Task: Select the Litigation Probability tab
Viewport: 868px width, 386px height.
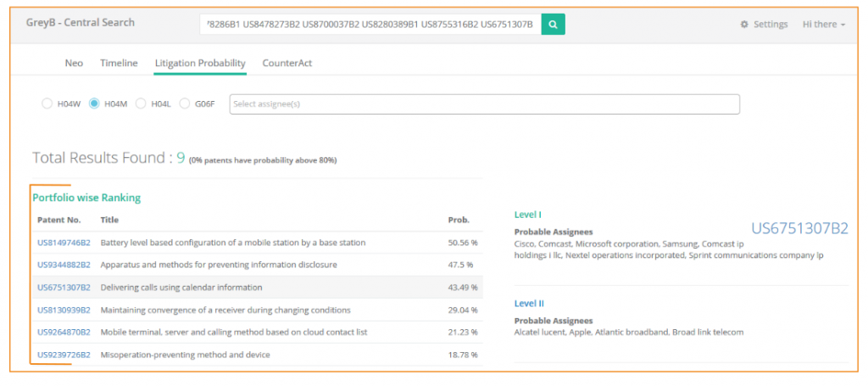Action: 200,64
